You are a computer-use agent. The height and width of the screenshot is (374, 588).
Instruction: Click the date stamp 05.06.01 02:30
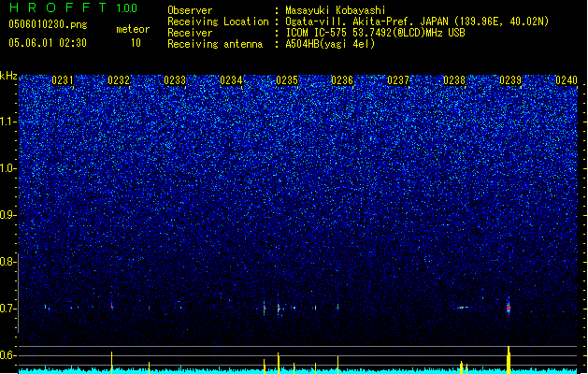pos(48,43)
